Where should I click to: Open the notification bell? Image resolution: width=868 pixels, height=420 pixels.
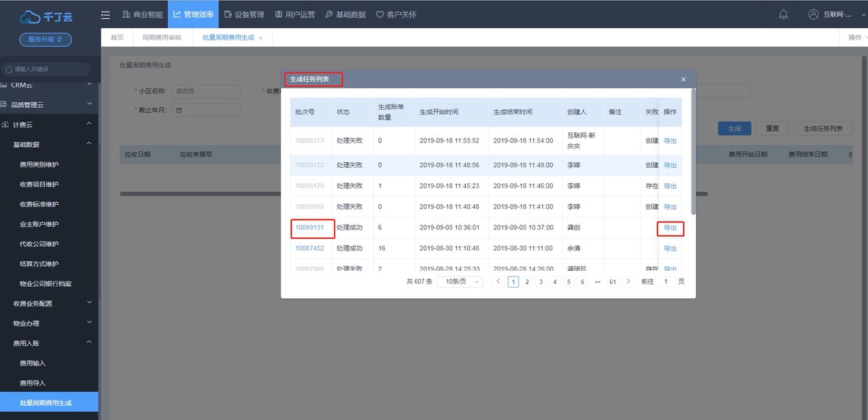783,14
